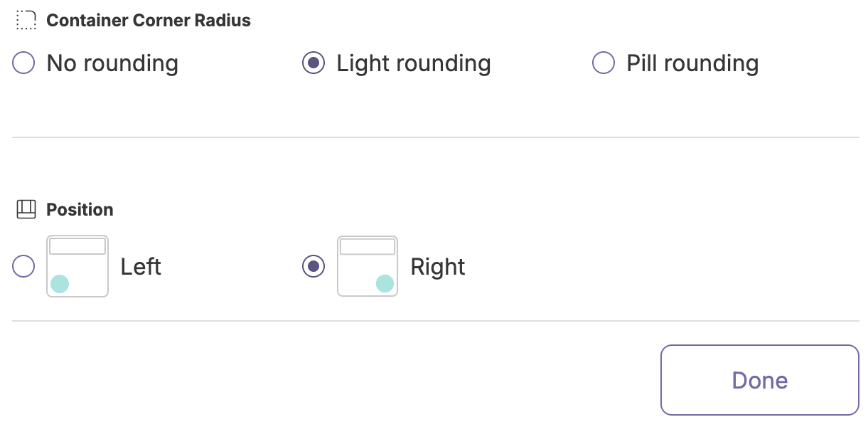Screen dimensions: 868x422
Task: Click the divider line between the two sections
Action: pyautogui.click(x=434, y=135)
